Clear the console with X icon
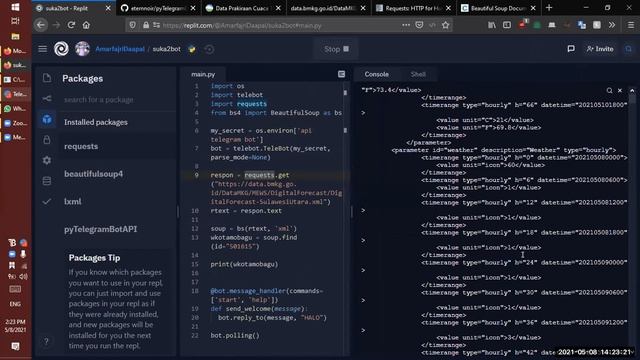The image size is (640, 360). point(620,90)
